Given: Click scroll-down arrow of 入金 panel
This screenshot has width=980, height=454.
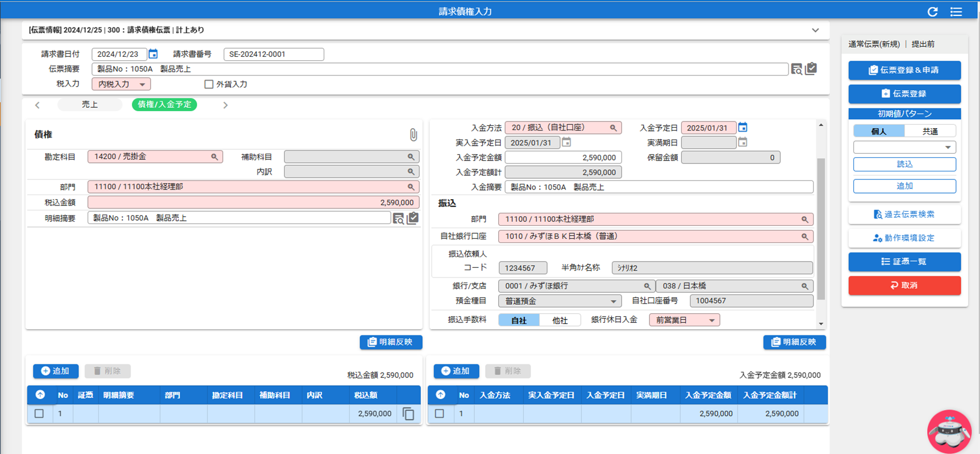Looking at the screenshot, I should (x=821, y=324).
